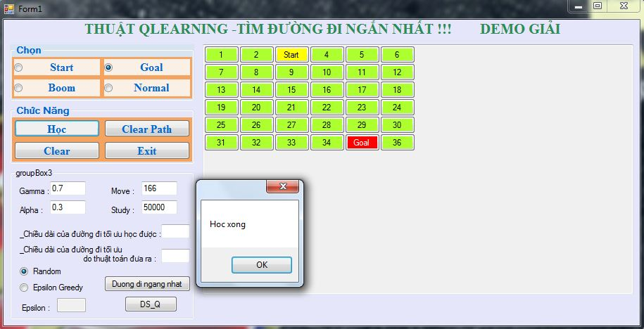Choose the Random exploration option
This screenshot has height=329, width=644.
pos(41,271)
